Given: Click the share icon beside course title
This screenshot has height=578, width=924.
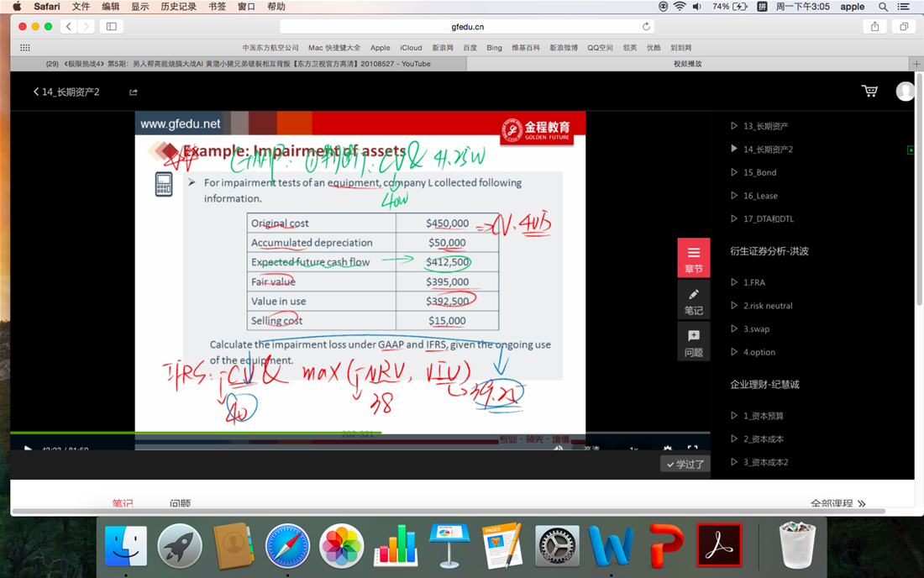Looking at the screenshot, I should [134, 92].
